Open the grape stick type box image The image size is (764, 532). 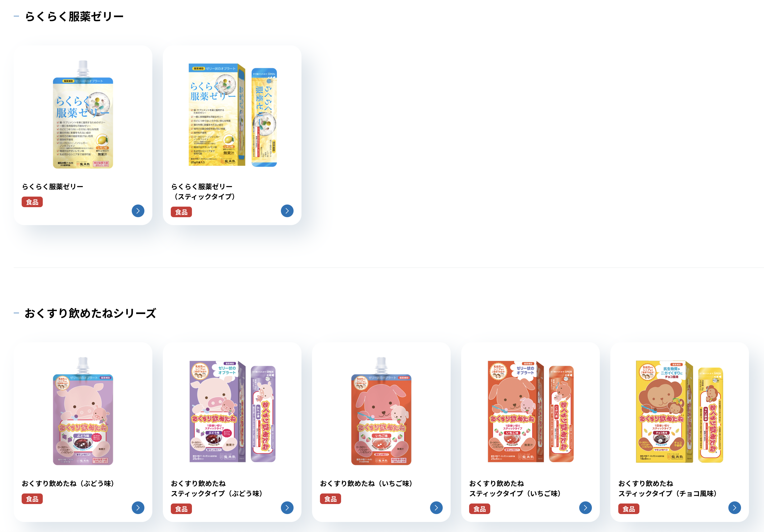point(232,411)
